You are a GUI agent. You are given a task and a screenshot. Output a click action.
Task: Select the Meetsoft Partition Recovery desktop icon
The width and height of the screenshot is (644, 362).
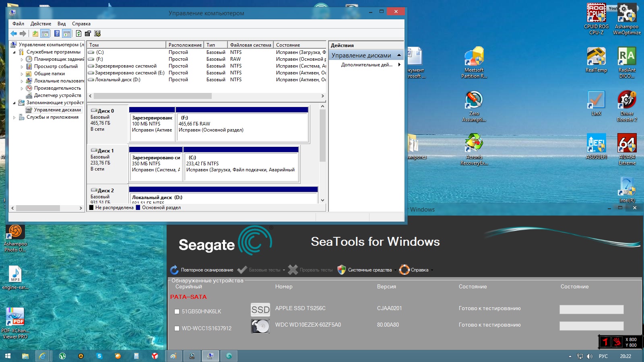click(474, 63)
